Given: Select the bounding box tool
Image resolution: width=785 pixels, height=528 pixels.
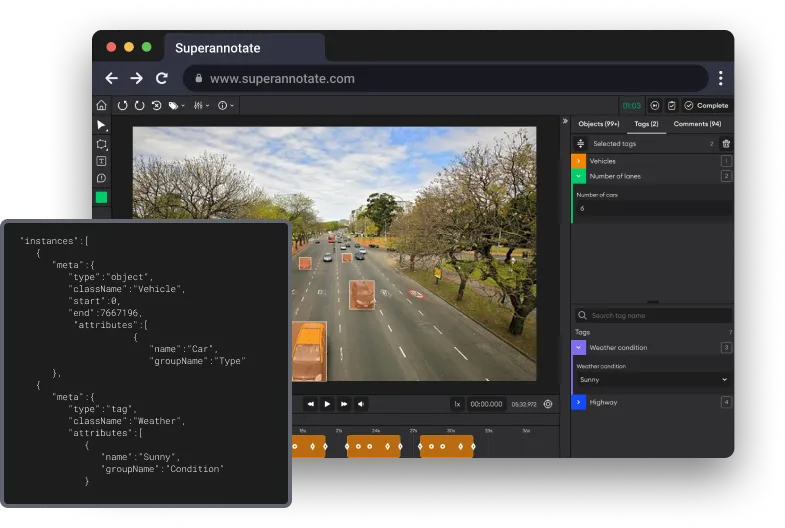Looking at the screenshot, I should [x=101, y=144].
